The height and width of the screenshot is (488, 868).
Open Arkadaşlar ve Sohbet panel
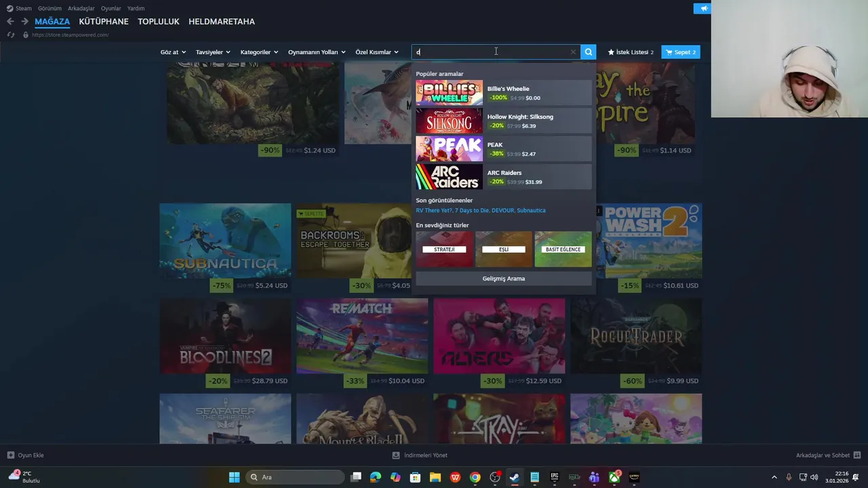(x=828, y=455)
